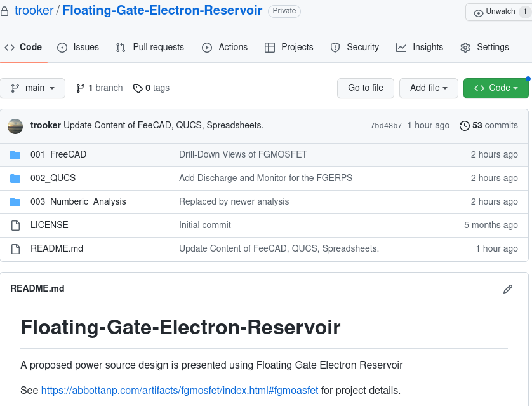This screenshot has height=406, width=532.
Task: Open the green Code dropdown
Action: [x=496, y=88]
